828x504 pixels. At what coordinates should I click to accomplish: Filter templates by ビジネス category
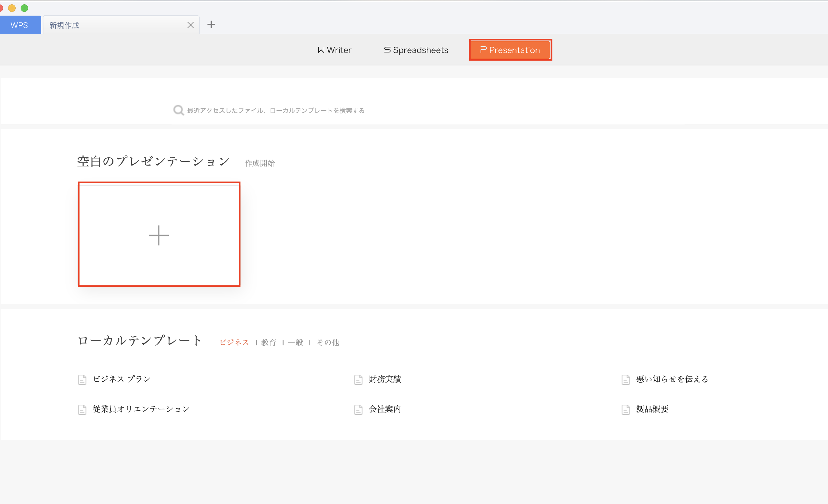pyautogui.click(x=234, y=342)
